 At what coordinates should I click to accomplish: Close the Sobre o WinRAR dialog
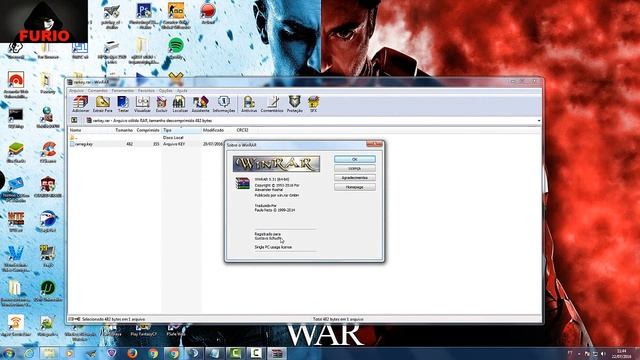click(x=374, y=144)
